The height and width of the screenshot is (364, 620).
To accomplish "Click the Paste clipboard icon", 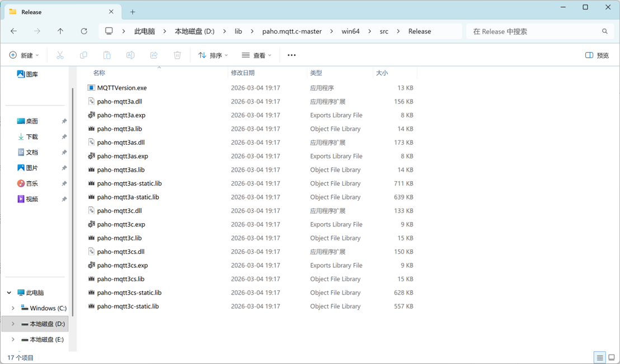I will (x=107, y=55).
